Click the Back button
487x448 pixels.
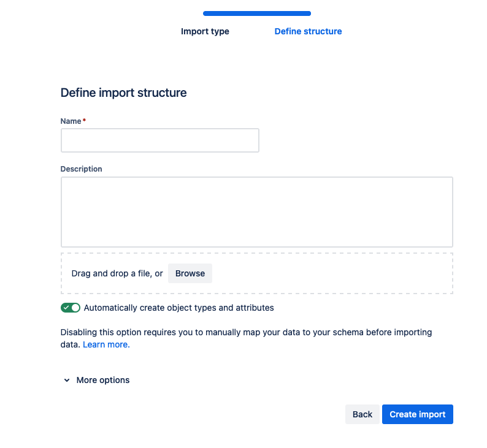[x=362, y=414]
